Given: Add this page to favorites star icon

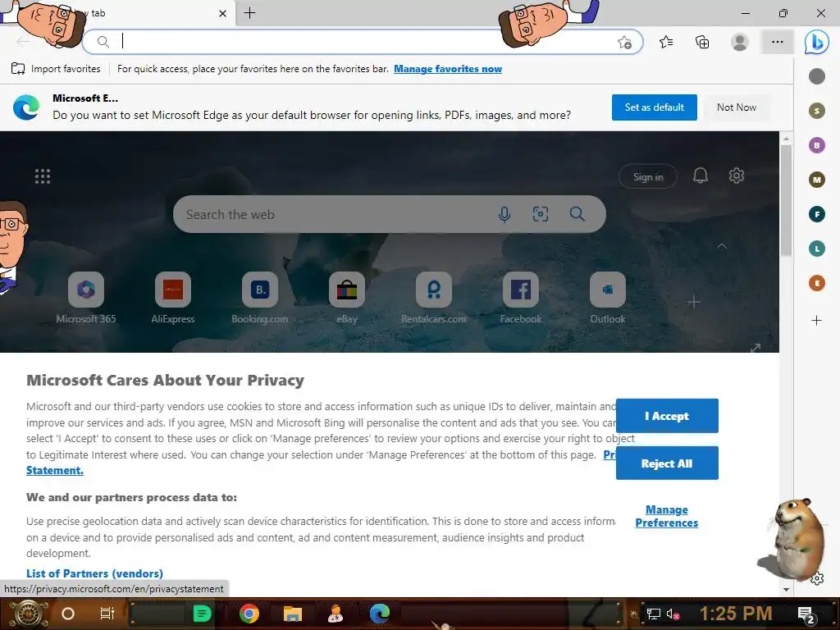Looking at the screenshot, I should 624,43.
